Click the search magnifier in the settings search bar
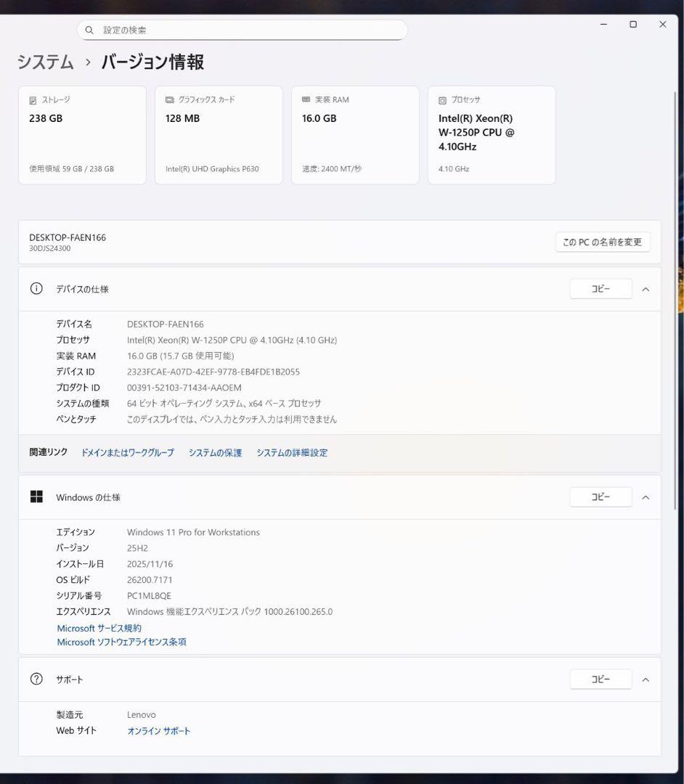Viewport: 684px width, 784px height. (89, 29)
